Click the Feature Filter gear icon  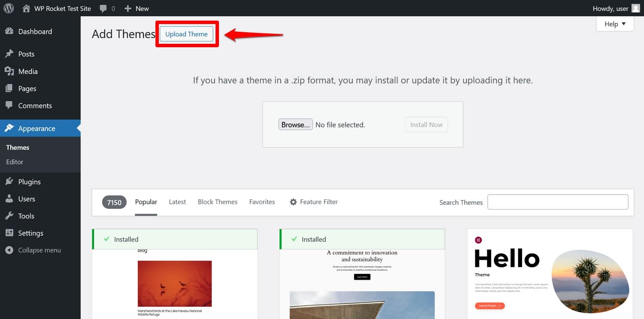[293, 202]
